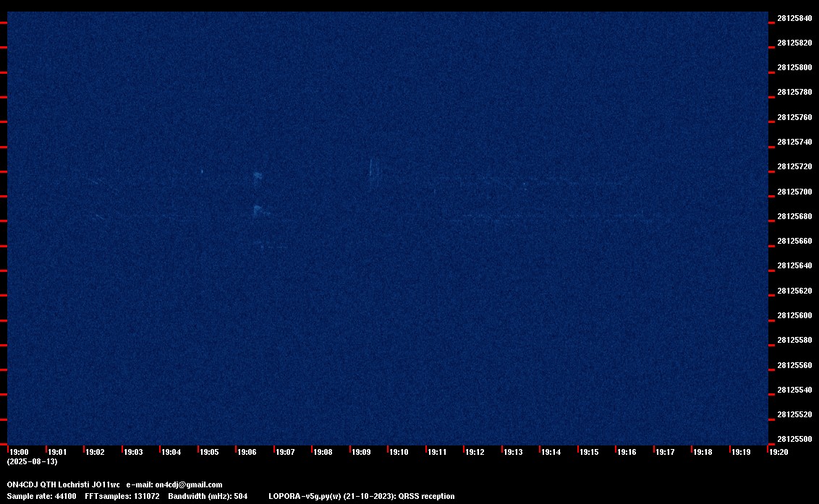Click the Bandwidth (mHz): 504 value
The image size is (819, 504).
point(208,496)
